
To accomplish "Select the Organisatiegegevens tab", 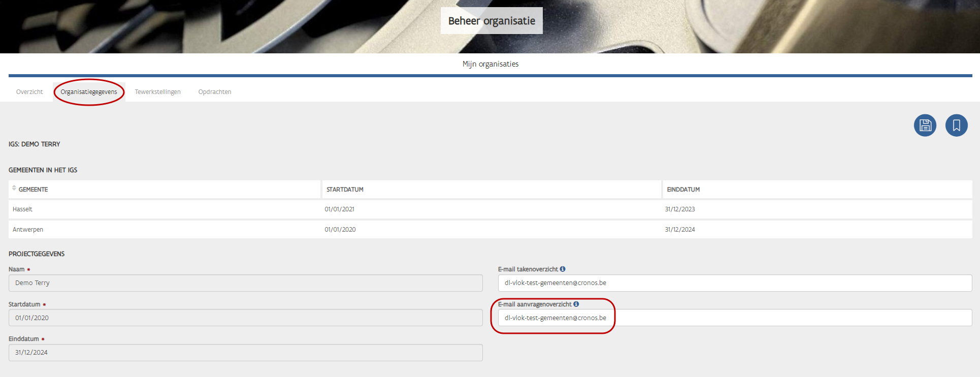I will point(89,92).
